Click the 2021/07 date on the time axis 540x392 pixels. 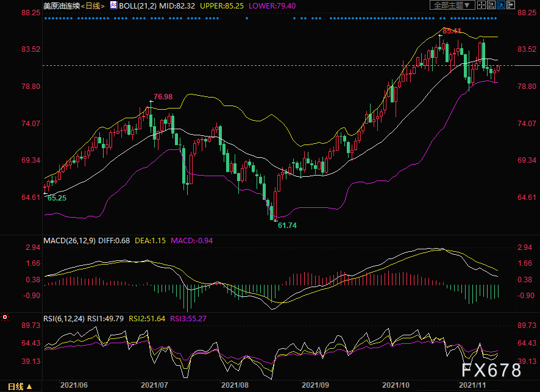(x=154, y=385)
